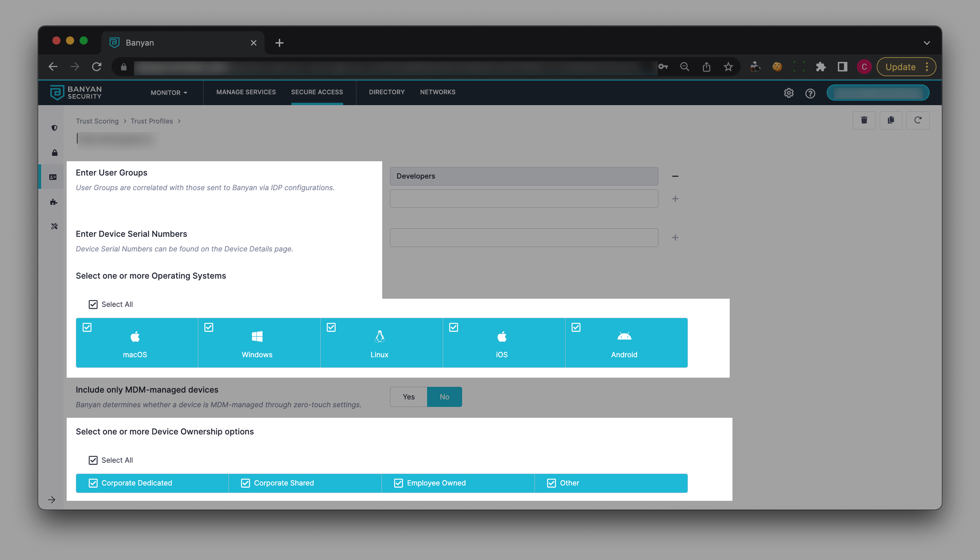Open the Monitor dropdown menu
The height and width of the screenshot is (560, 980).
[169, 93]
